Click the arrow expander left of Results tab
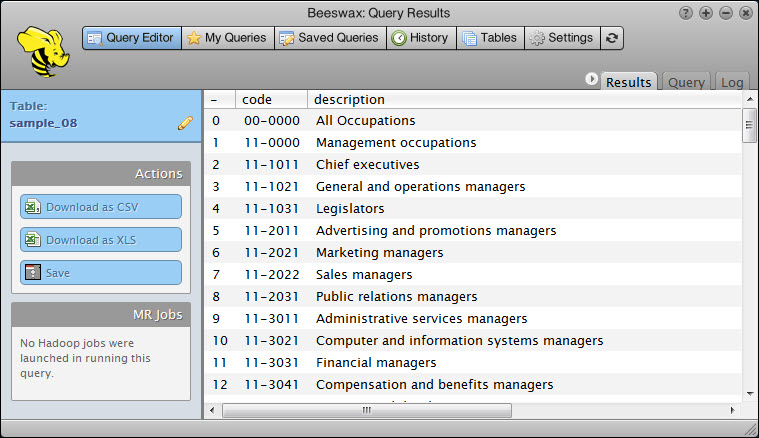 [x=592, y=79]
